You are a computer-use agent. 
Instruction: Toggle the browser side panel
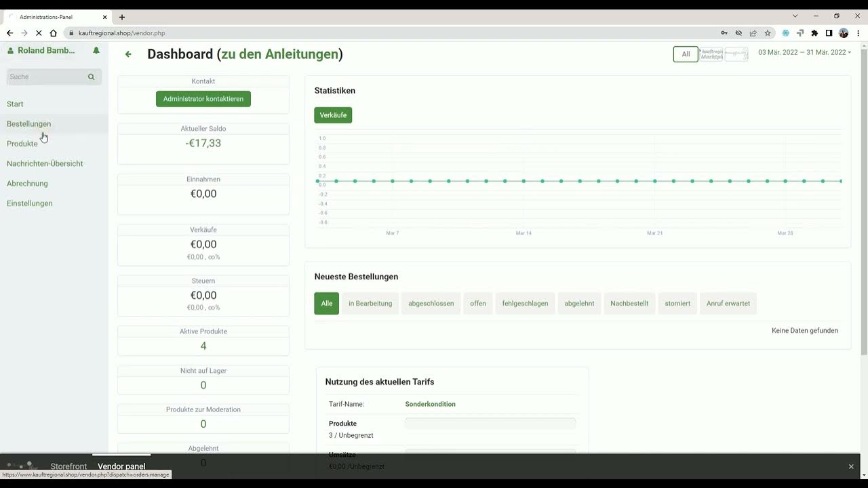coord(829,33)
